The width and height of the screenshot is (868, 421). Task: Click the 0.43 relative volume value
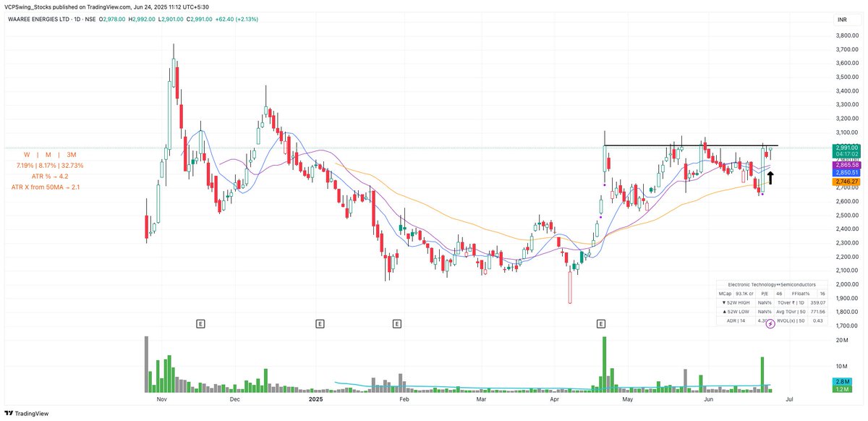[817, 320]
